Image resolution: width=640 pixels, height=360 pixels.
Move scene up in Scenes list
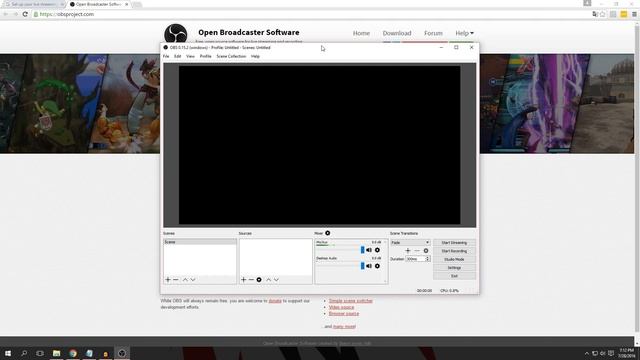[x=185, y=280]
